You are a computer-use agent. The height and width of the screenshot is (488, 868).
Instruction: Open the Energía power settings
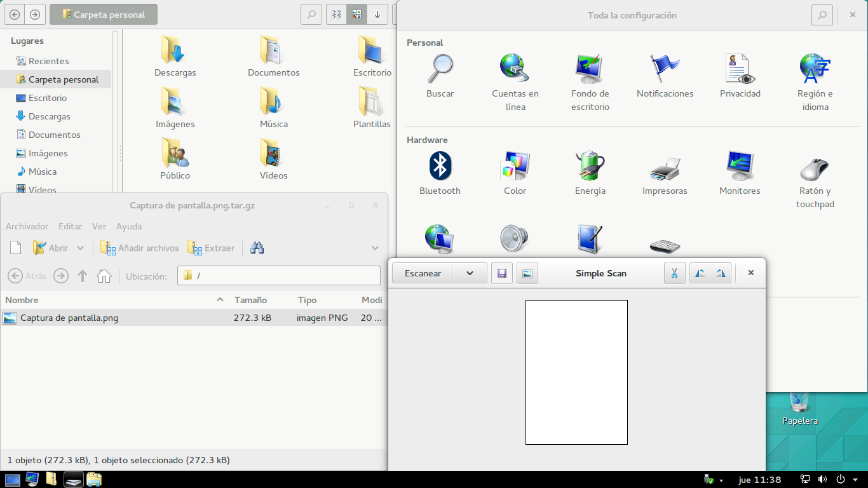click(x=590, y=173)
